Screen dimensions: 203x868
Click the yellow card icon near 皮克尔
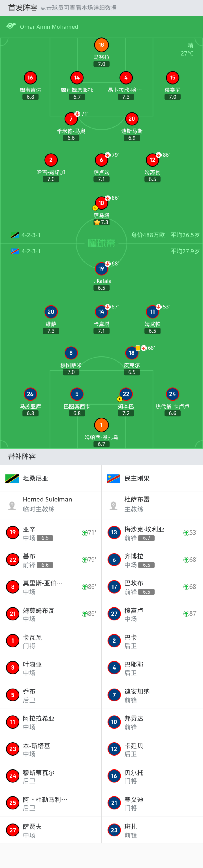[x=138, y=348]
